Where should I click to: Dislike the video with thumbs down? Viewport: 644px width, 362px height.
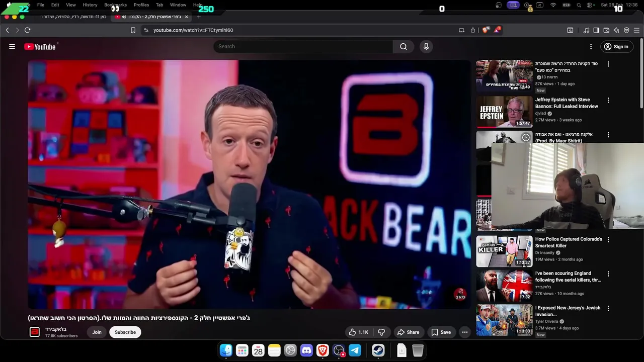[381, 332]
